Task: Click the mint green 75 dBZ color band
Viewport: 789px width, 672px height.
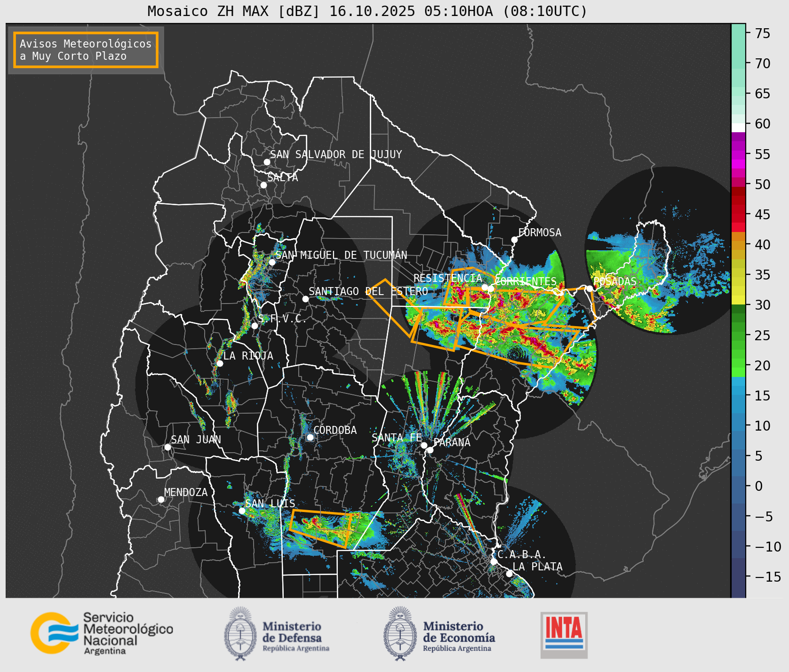Action: [738, 33]
